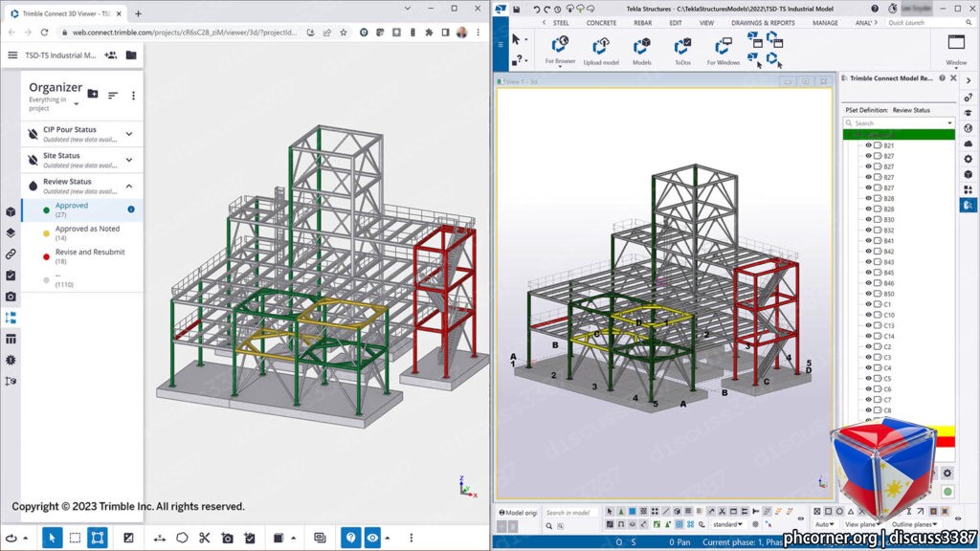Toggle visibility eye for B32 row
The image size is (980, 551).
pyautogui.click(x=868, y=230)
